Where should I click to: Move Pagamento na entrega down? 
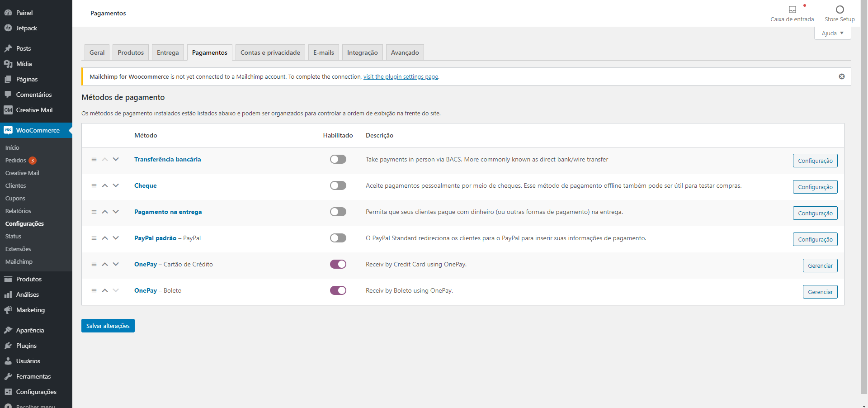pyautogui.click(x=116, y=212)
